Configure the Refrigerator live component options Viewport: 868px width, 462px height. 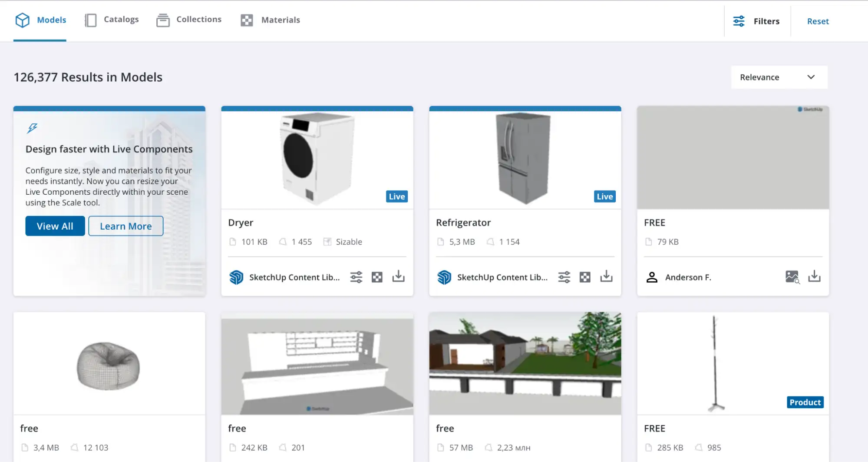pos(564,277)
